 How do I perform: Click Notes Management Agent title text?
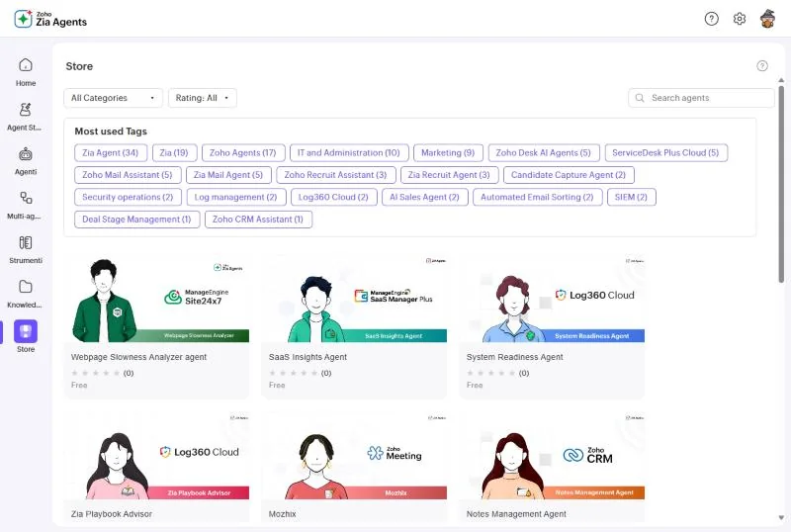516,514
